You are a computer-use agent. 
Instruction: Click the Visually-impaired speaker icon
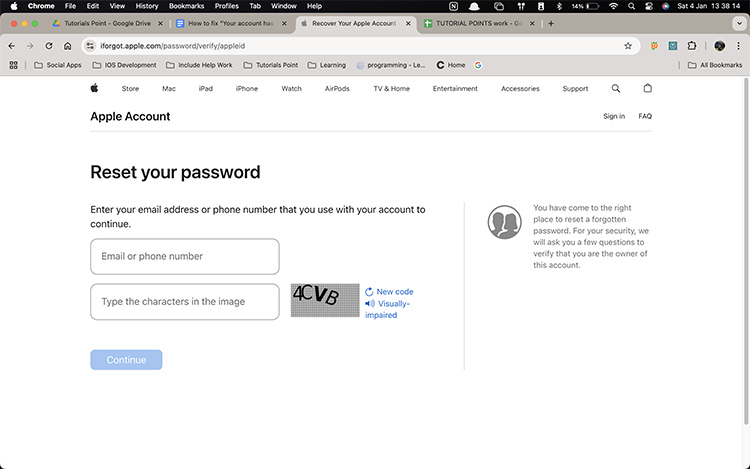click(x=369, y=304)
